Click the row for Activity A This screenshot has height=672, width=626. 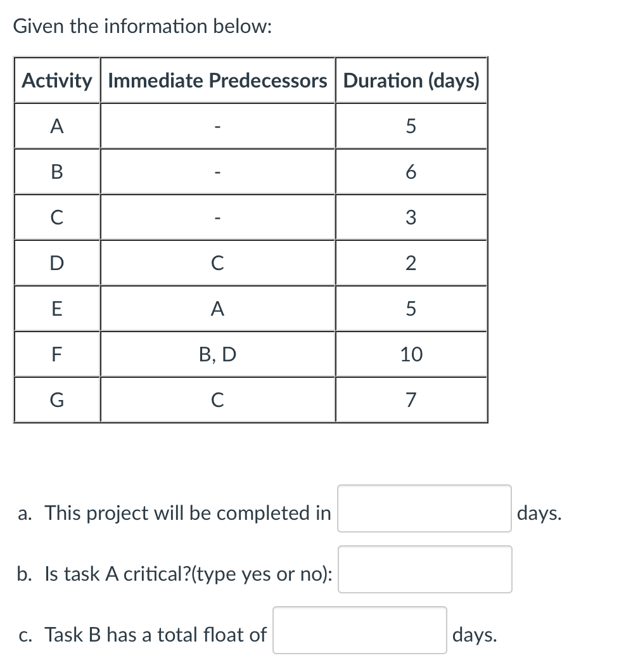56,126
